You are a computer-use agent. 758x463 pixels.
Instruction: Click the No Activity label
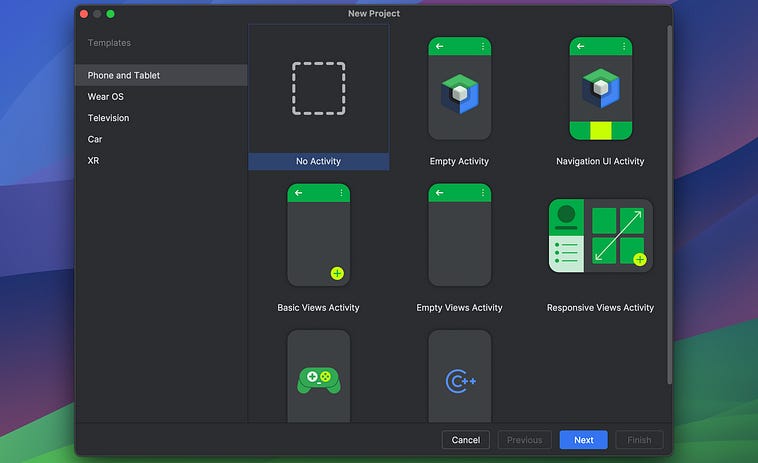[x=319, y=161]
